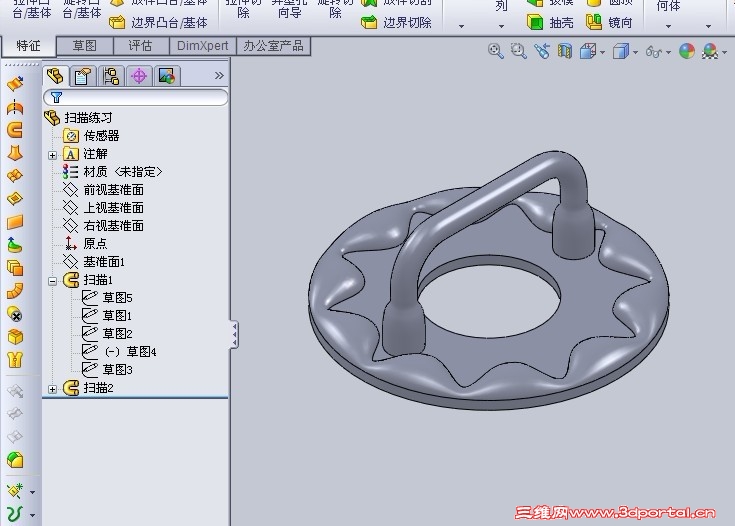Image resolution: width=735 pixels, height=526 pixels.
Task: Select the 基准面1 plane item
Action: pyautogui.click(x=94, y=262)
